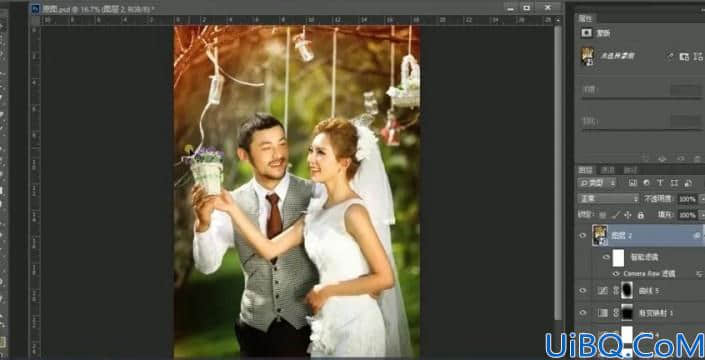Click the add layer mask icon in Properties
Screen dimensions: 705x360
click(684, 56)
